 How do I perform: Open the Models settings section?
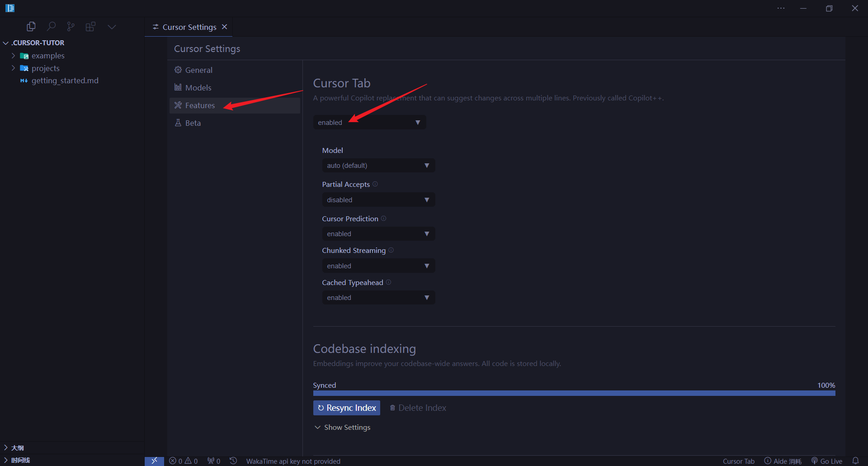(235, 88)
